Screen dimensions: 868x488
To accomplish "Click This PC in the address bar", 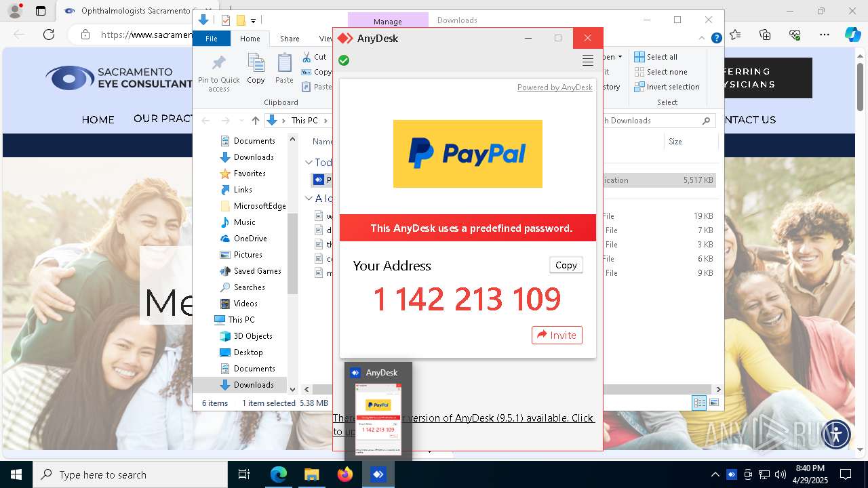I will click(304, 121).
